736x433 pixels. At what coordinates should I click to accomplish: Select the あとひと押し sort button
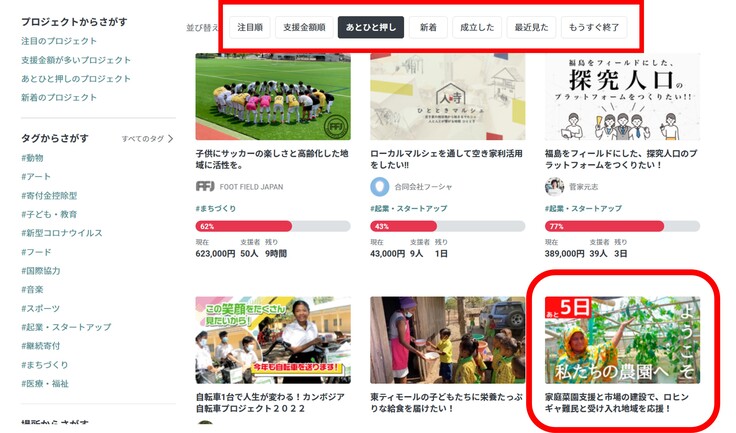coord(371,27)
